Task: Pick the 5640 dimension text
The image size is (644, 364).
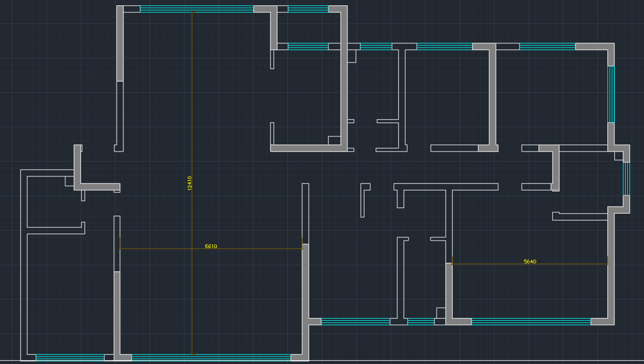Action: [530, 262]
